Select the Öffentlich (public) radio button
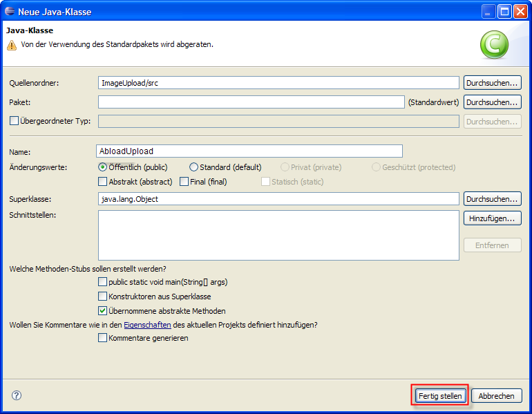The image size is (532, 414). (103, 167)
